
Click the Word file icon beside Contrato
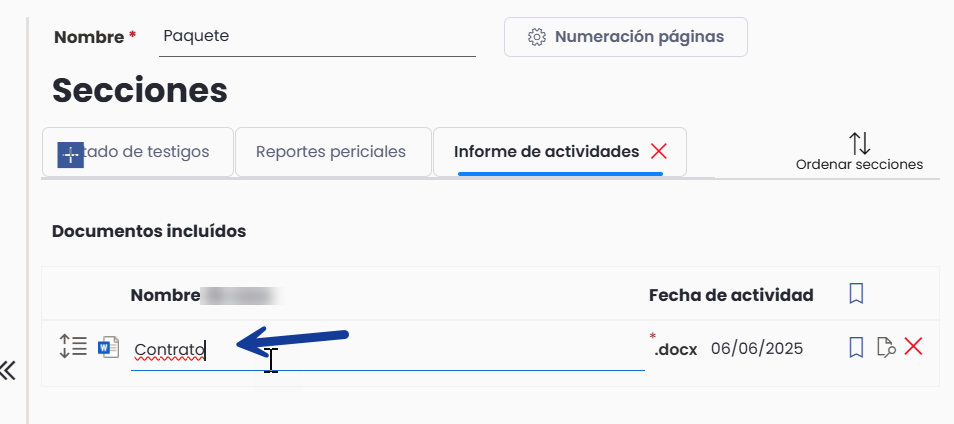(108, 347)
